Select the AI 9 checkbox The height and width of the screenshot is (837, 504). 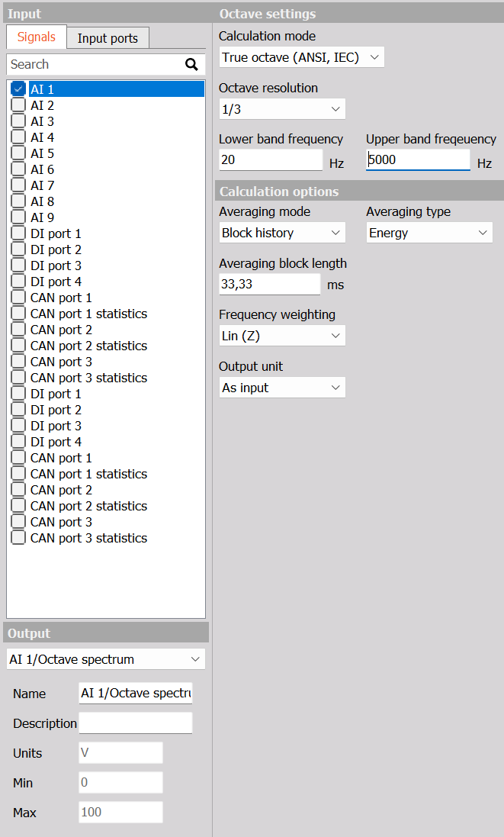[x=18, y=217]
